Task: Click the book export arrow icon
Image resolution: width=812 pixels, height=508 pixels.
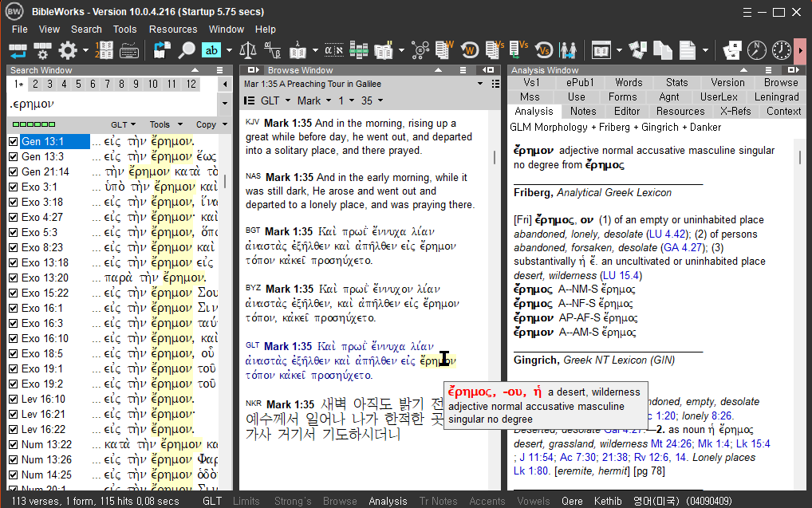Action: [162, 50]
